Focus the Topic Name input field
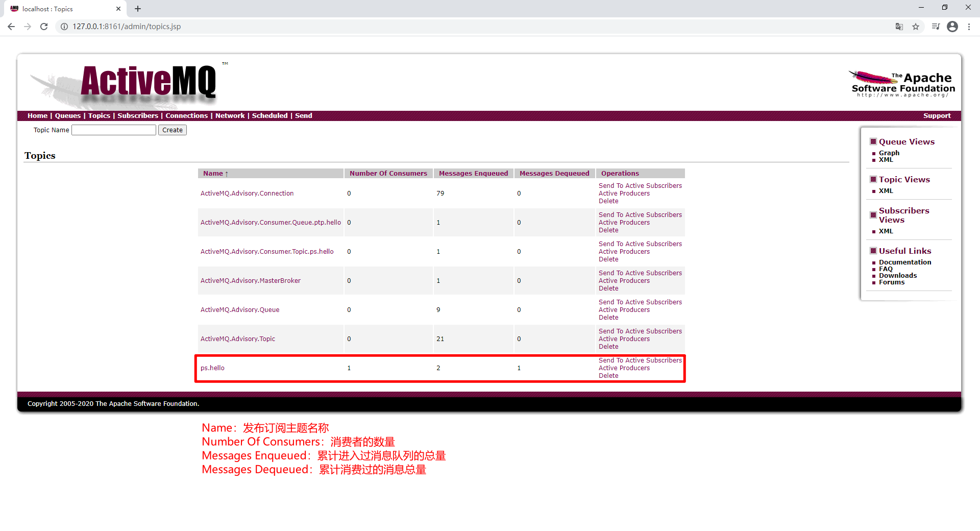The height and width of the screenshot is (531, 980). [114, 130]
